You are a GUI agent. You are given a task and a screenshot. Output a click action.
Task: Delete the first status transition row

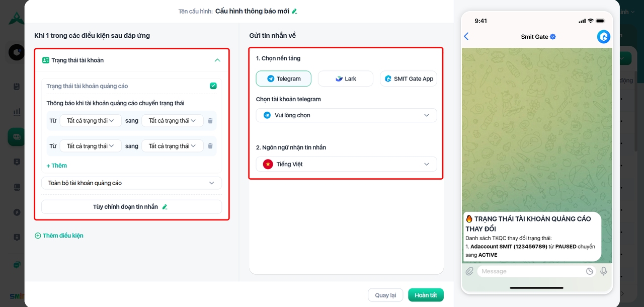pyautogui.click(x=210, y=121)
